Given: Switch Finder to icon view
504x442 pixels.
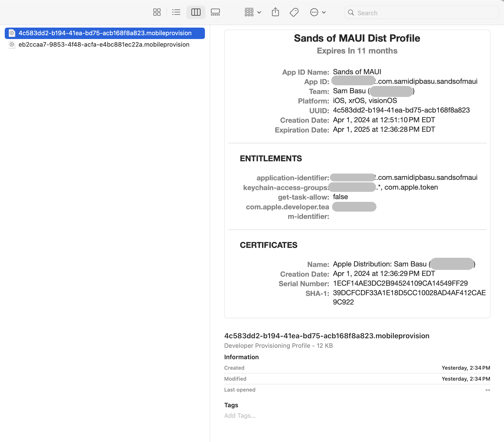Looking at the screenshot, I should [x=157, y=12].
